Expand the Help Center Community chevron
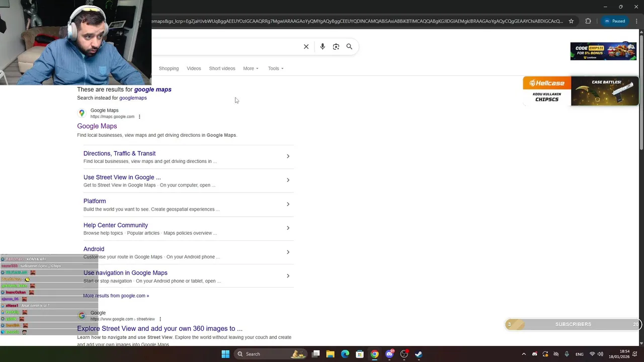 point(288,228)
